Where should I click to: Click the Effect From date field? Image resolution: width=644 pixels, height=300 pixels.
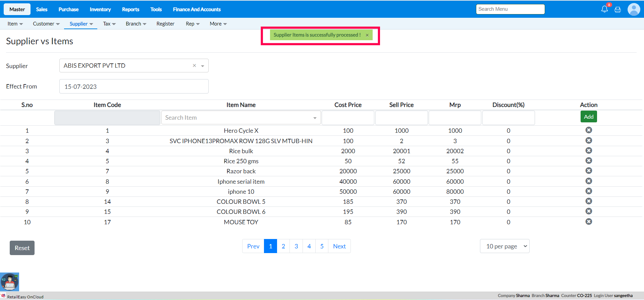[x=134, y=86]
